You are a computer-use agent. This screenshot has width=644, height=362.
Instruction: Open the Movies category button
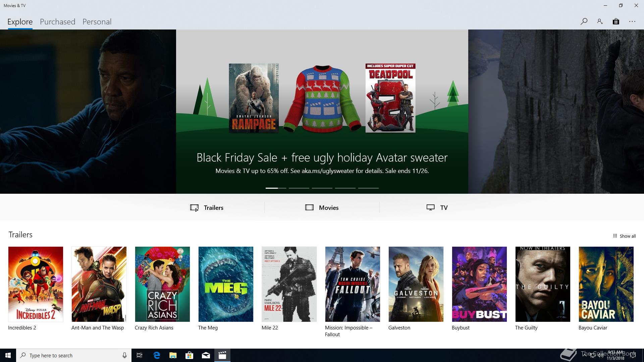322,207
